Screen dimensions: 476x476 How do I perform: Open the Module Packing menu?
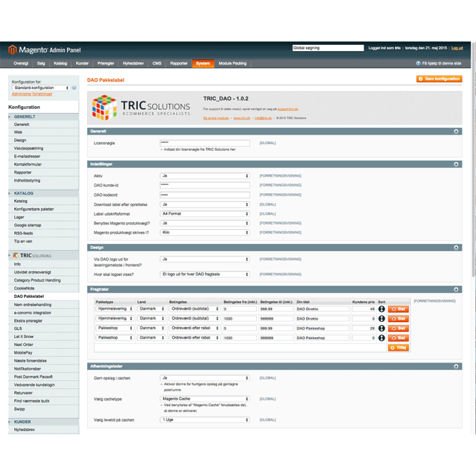pyautogui.click(x=233, y=63)
